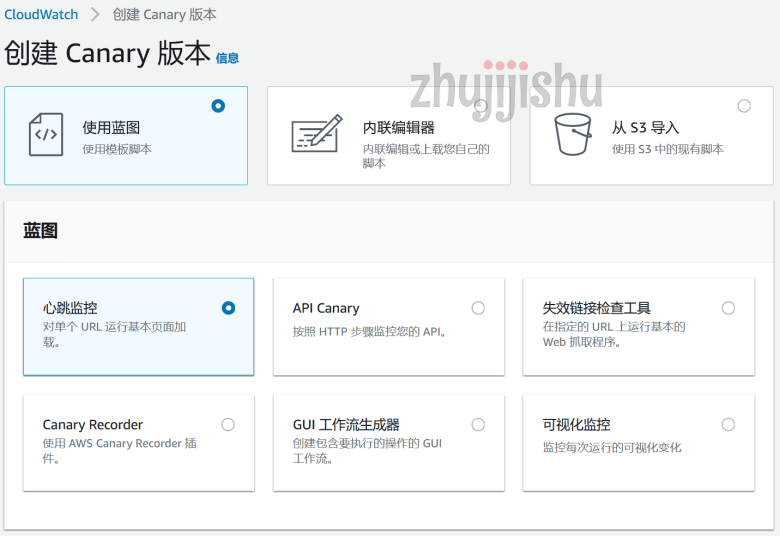The height and width of the screenshot is (536, 780).
Task: Select the Canary Recorder radio button
Action: point(228,425)
